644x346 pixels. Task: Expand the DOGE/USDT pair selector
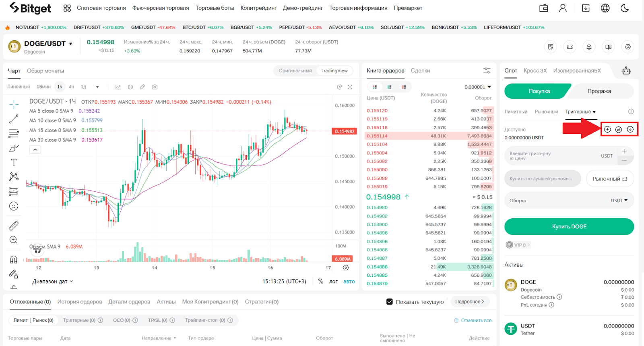click(x=71, y=44)
